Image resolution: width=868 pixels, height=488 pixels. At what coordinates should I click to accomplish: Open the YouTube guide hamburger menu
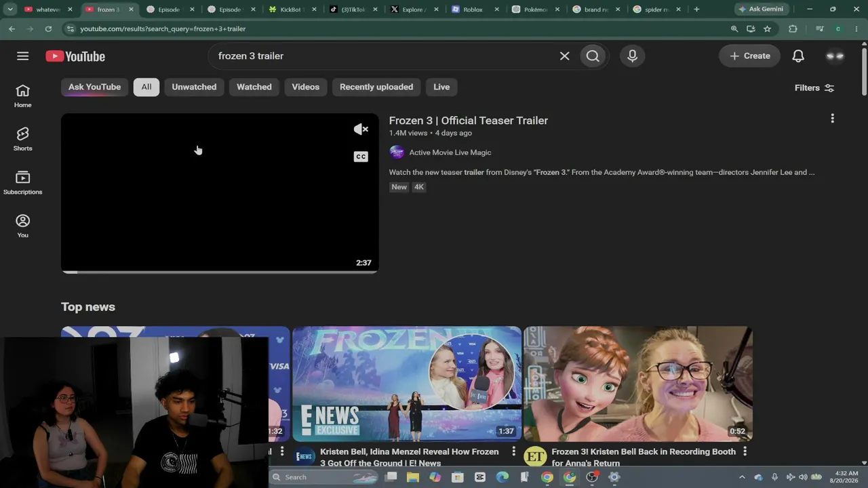tap(23, 56)
